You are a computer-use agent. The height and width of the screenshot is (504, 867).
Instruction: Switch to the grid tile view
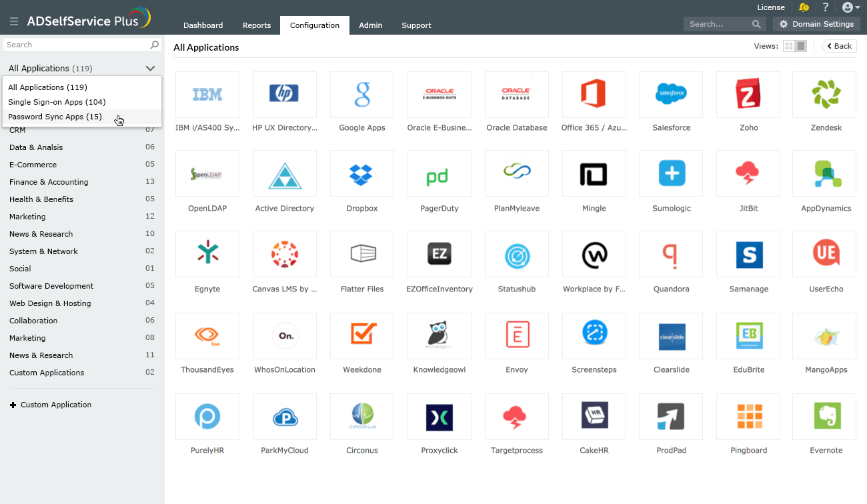click(x=789, y=46)
